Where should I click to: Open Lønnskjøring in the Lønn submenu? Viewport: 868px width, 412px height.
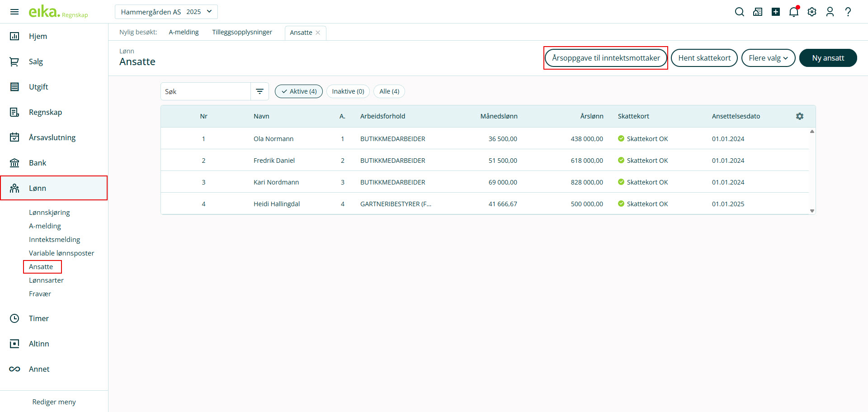(49, 213)
